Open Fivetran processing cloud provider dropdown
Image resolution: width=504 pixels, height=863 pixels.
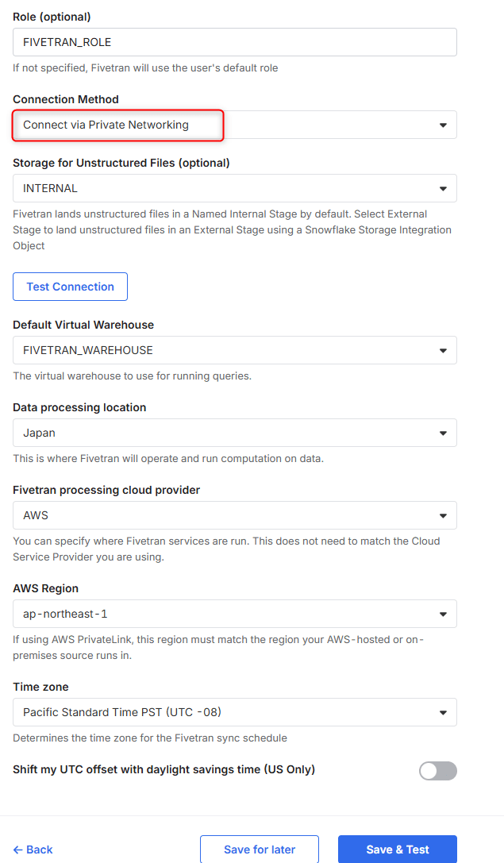pyautogui.click(x=234, y=515)
